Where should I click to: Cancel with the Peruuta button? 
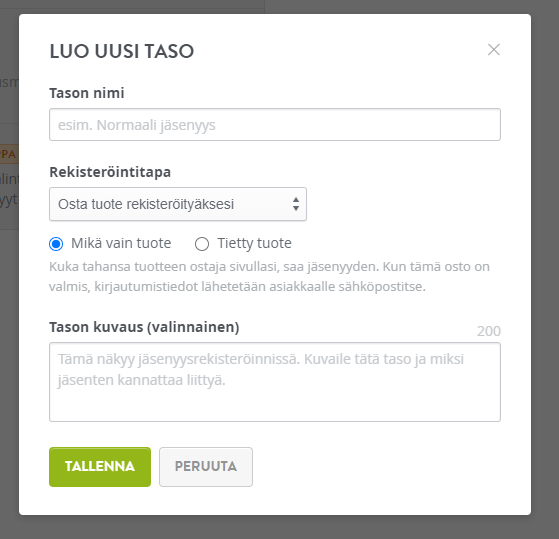(206, 467)
